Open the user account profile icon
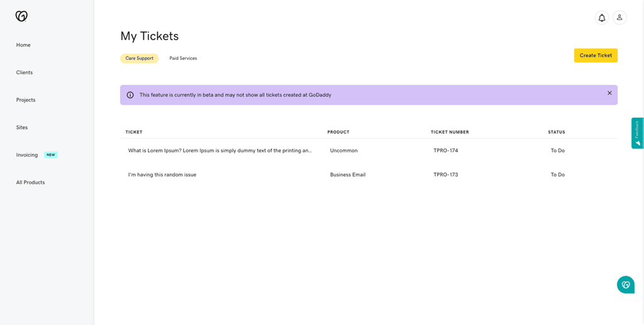Screen dimensions: 644x325 (619, 18)
